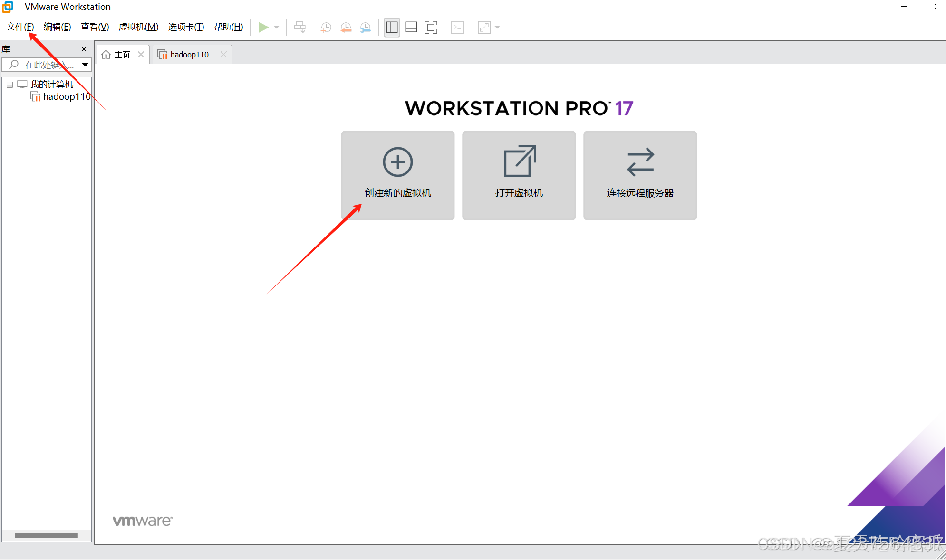Open the 文件(F) menu

click(x=20, y=27)
